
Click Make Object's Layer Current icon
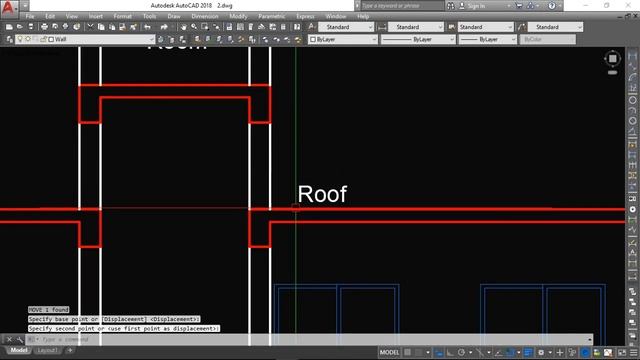pyautogui.click(x=161, y=39)
